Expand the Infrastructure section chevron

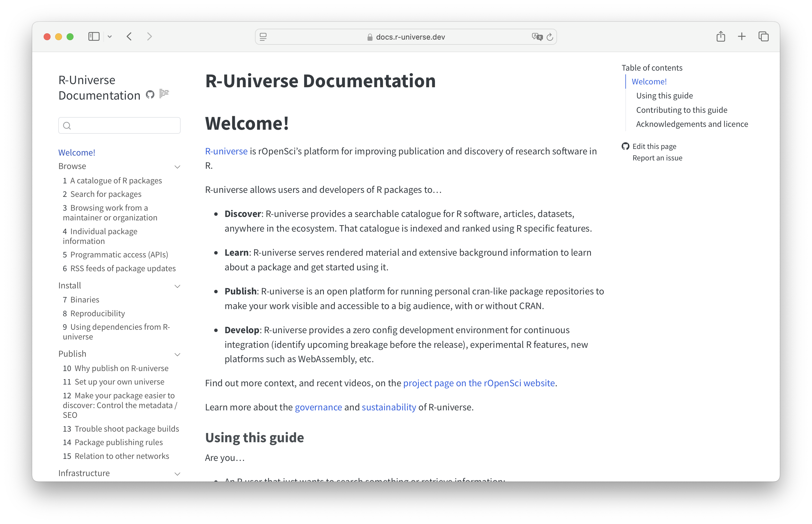click(177, 474)
